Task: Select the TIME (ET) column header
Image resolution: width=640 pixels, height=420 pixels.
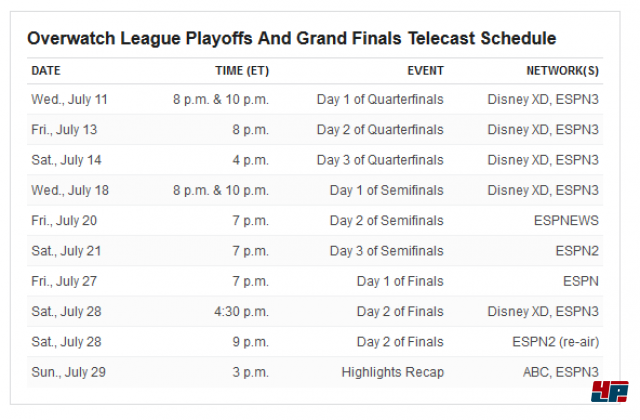Action: coord(242,71)
